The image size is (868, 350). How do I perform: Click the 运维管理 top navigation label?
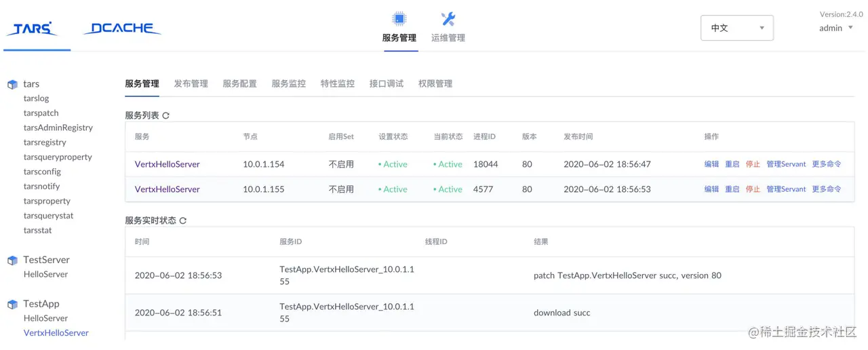click(448, 38)
